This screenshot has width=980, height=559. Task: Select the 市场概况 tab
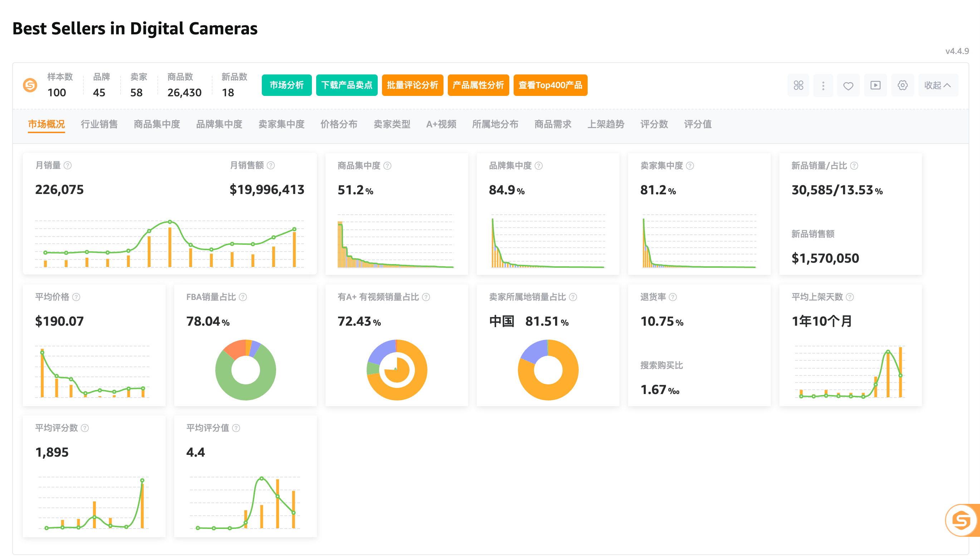(x=46, y=125)
